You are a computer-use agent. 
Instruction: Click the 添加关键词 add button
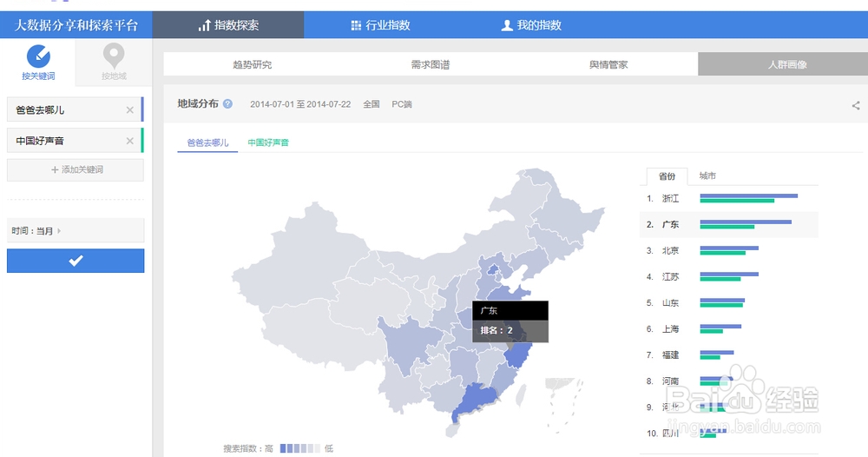pos(76,170)
